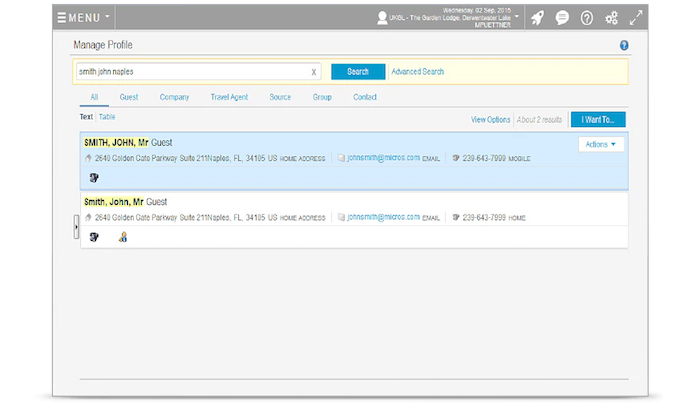Switch to the Travel Agent tab
The height and width of the screenshot is (420, 700).
[x=228, y=97]
